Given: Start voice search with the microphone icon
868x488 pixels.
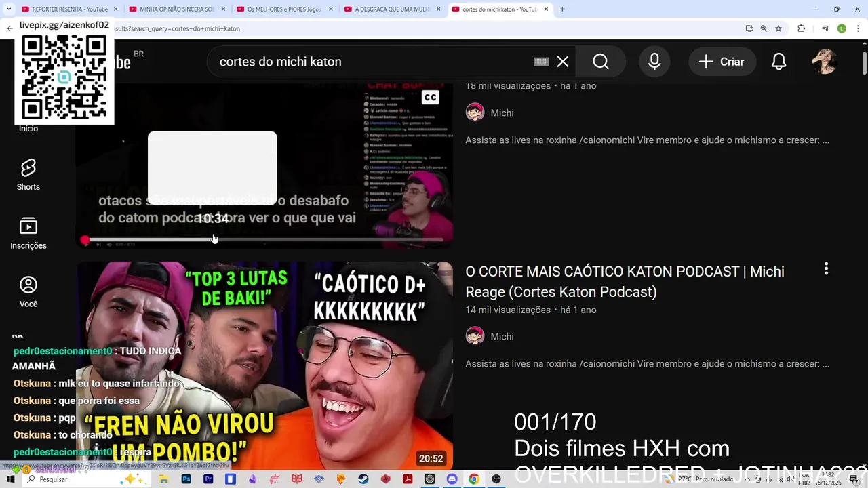Looking at the screenshot, I should coord(654,62).
